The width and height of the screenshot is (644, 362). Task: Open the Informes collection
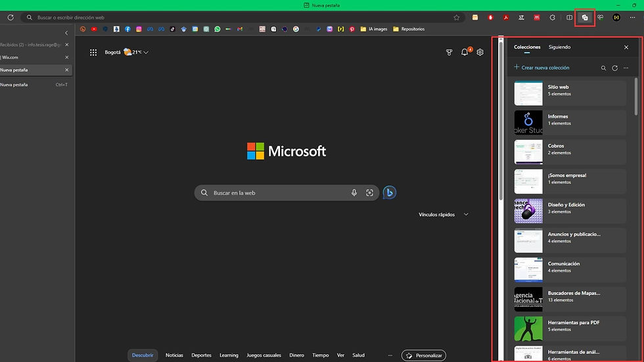tap(570, 123)
